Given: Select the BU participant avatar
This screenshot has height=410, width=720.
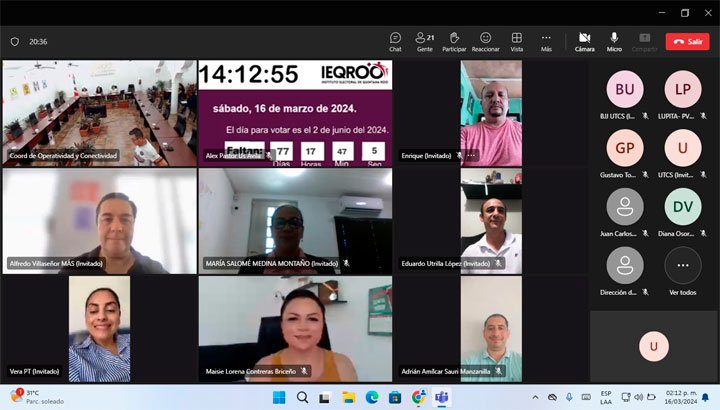Looking at the screenshot, I should (624, 89).
